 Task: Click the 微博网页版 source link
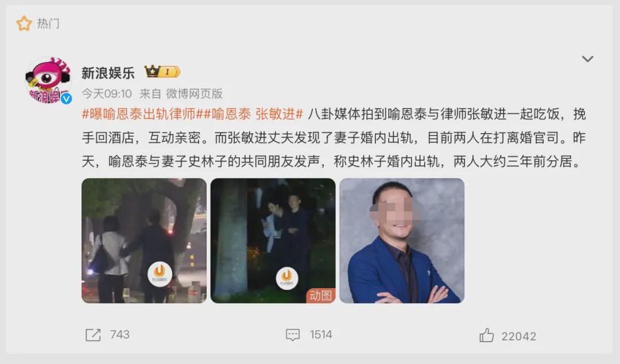tap(194, 94)
